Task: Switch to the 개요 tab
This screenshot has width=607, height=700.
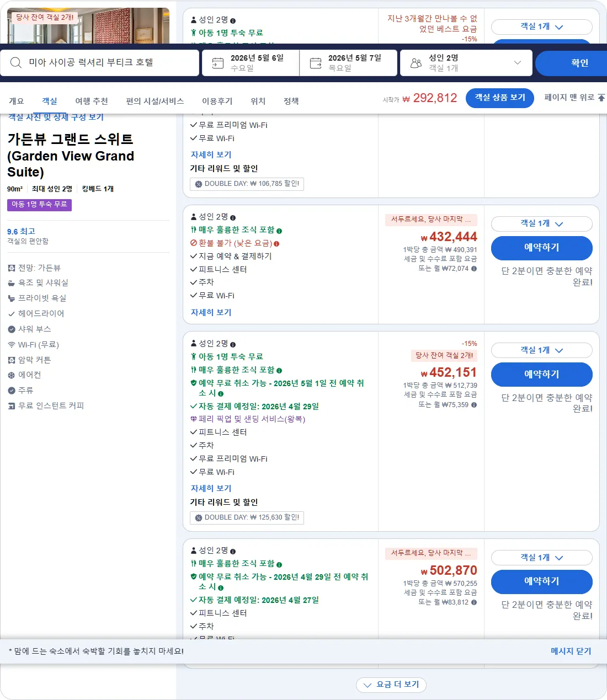Action: [x=17, y=101]
